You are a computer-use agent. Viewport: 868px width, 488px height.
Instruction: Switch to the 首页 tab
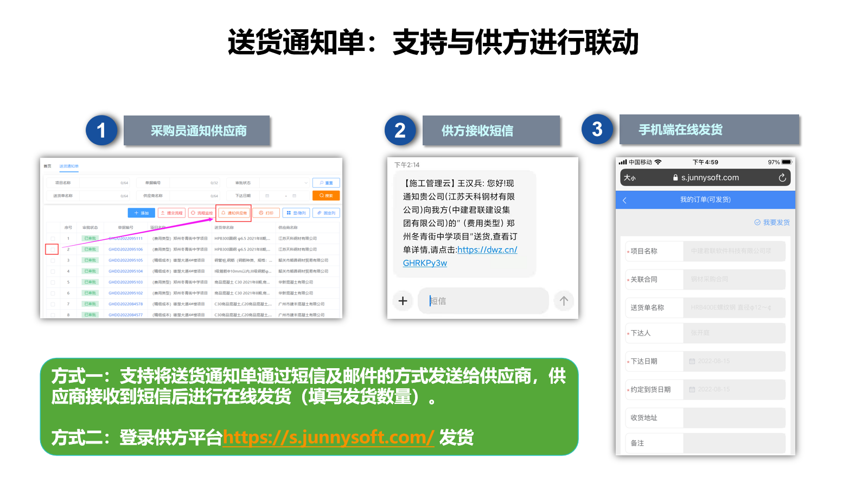48,166
